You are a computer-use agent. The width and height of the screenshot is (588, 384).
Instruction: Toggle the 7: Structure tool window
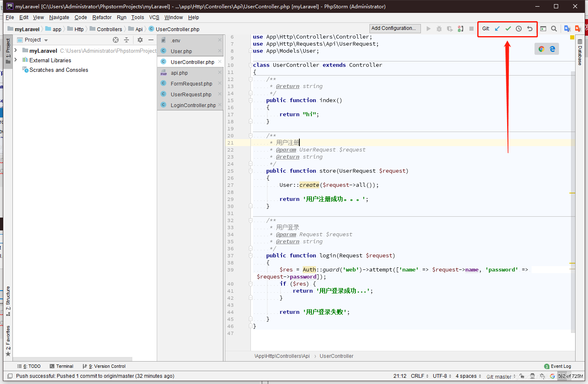[8, 301]
